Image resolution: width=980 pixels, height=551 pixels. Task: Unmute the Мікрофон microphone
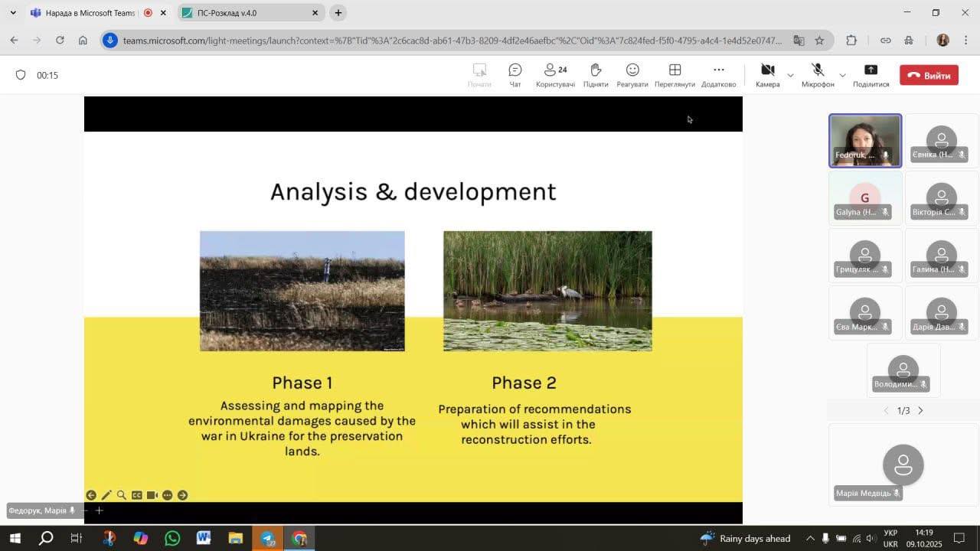(x=818, y=75)
